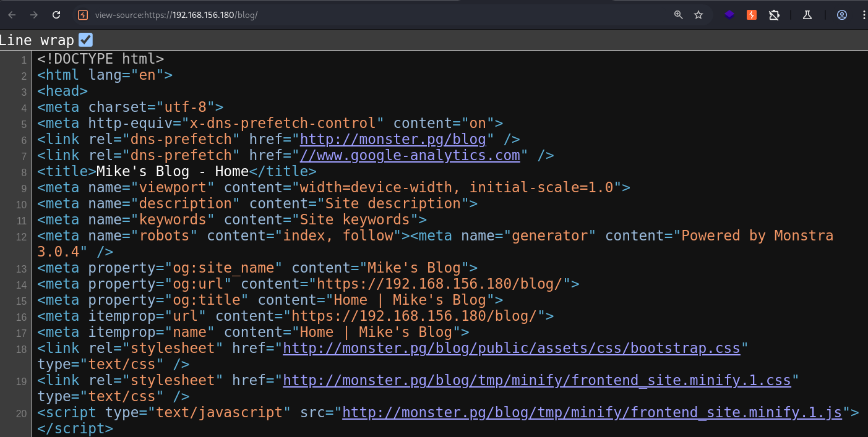Click the charset utf-8 meta line

pyautogui.click(x=131, y=107)
